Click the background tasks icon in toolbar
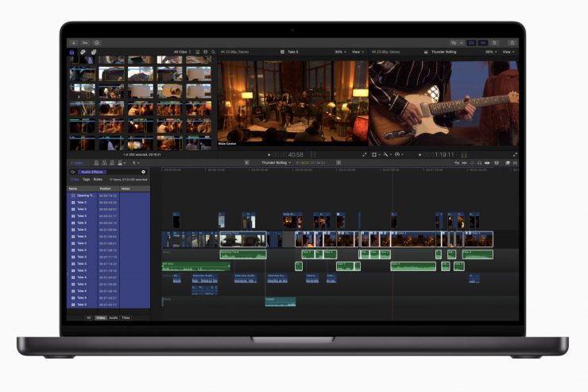This screenshot has height=392, width=588. point(97,42)
